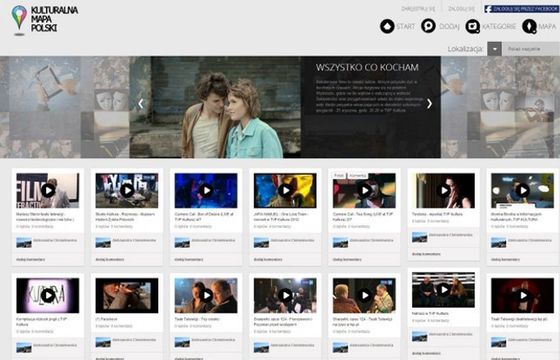Open the START home icon in the header
Screen dimensions: 560x360
387,26
